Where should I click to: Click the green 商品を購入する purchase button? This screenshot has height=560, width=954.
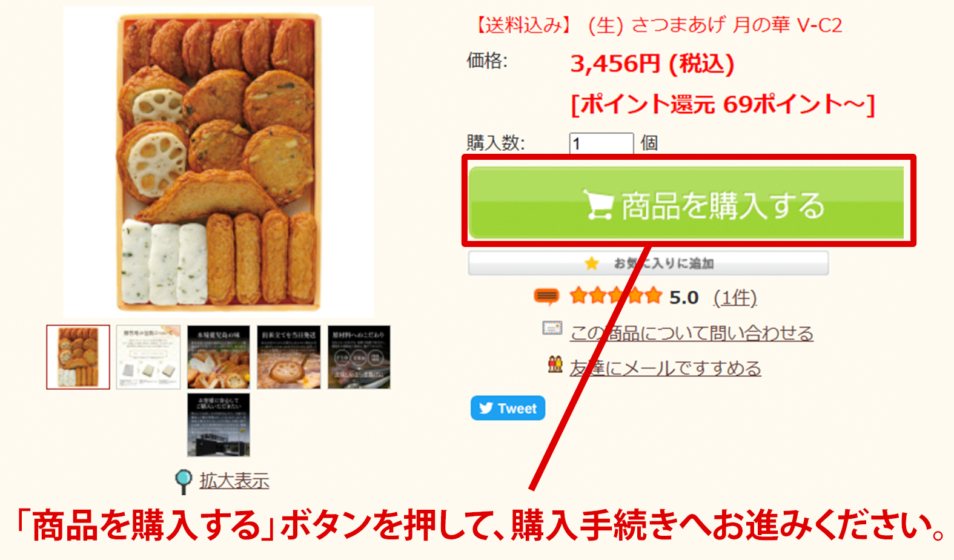click(686, 203)
